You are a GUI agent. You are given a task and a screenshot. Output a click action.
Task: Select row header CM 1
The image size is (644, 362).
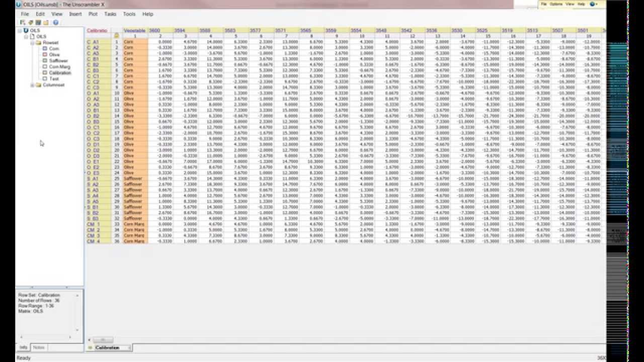pos(99,224)
